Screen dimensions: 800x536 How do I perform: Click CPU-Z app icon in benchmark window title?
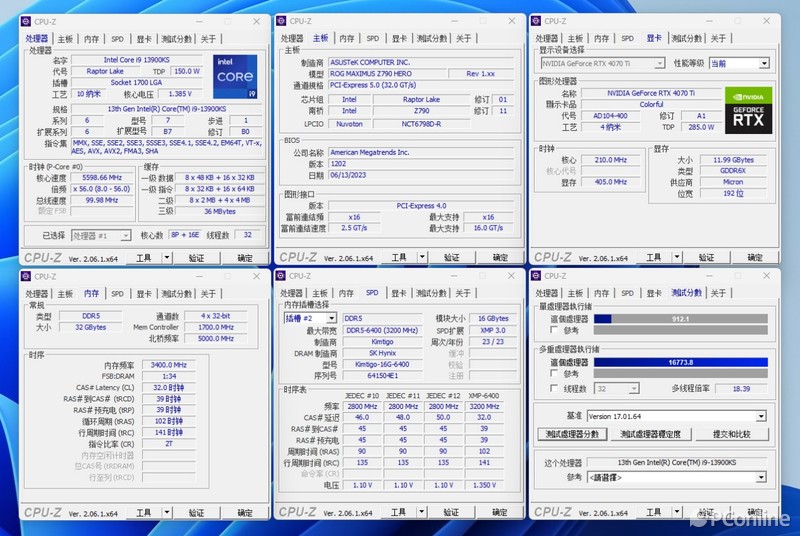point(536,275)
